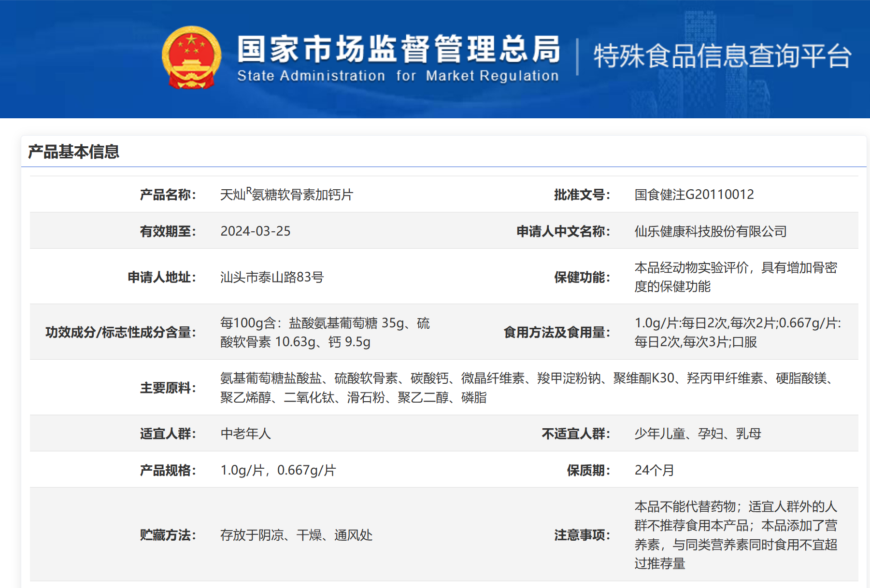Click the 功效成分/标志性成分含量 label
This screenshot has height=588, width=870.
click(120, 332)
